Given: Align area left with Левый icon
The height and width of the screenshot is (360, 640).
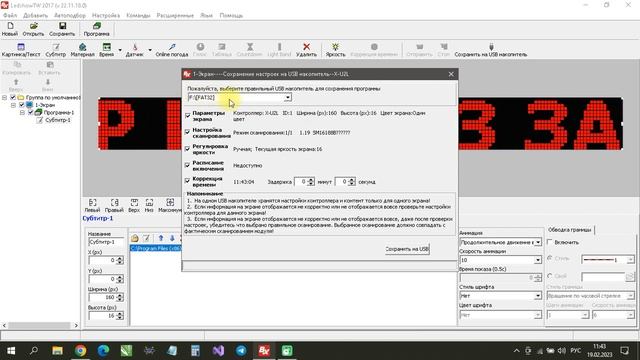Looking at the screenshot, I should 92,205.
